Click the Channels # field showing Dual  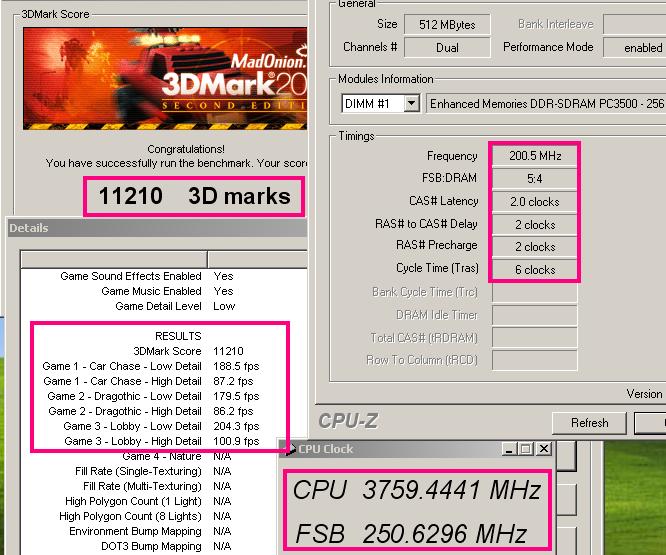[x=447, y=48]
